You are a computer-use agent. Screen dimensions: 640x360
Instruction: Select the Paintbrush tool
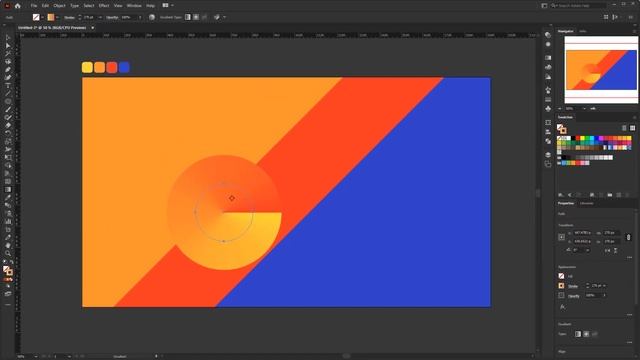8,109
